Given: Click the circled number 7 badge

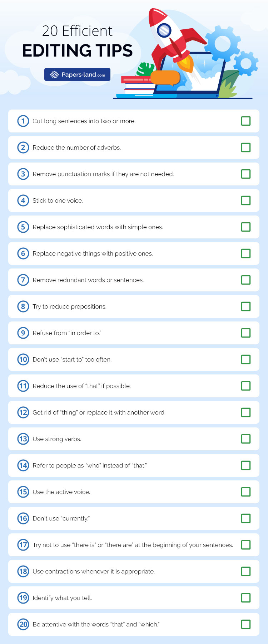Looking at the screenshot, I should tap(23, 280).
